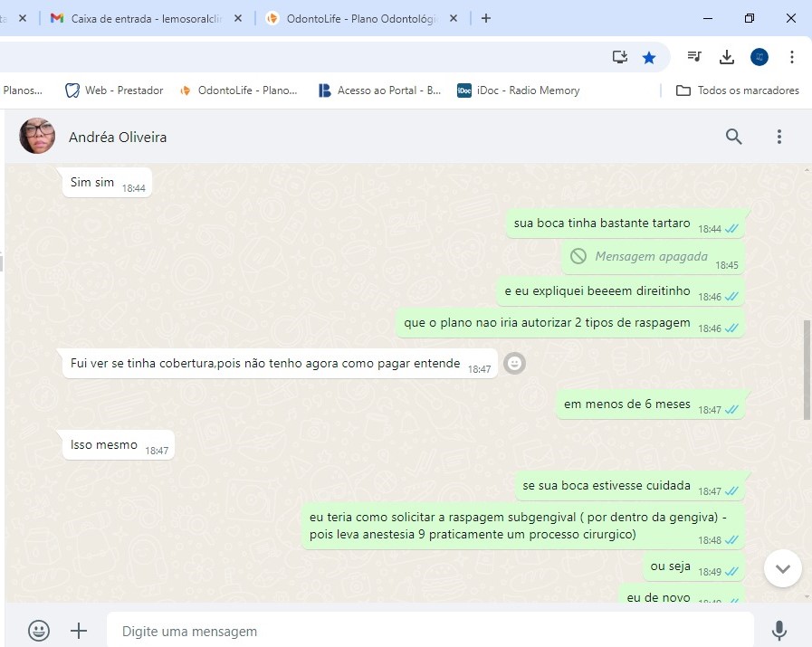The image size is (812, 647).
Task: Click the 'eu teria como solicitar a raspagem' message
Action: [523, 526]
